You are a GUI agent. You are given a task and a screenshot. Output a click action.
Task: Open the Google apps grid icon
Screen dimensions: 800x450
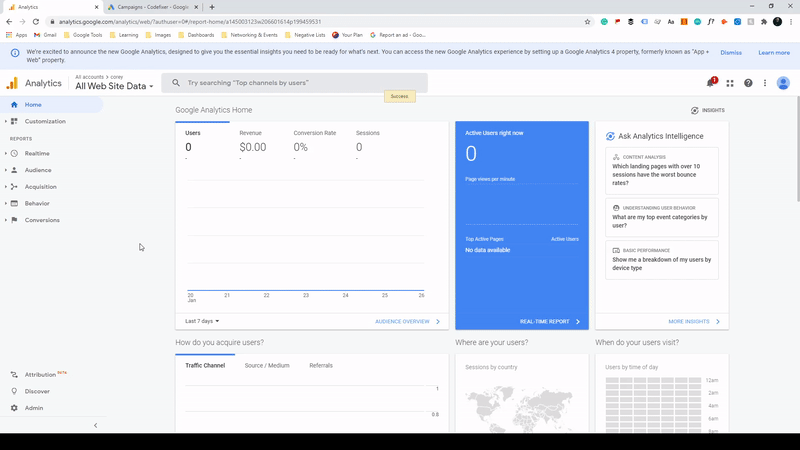point(730,83)
